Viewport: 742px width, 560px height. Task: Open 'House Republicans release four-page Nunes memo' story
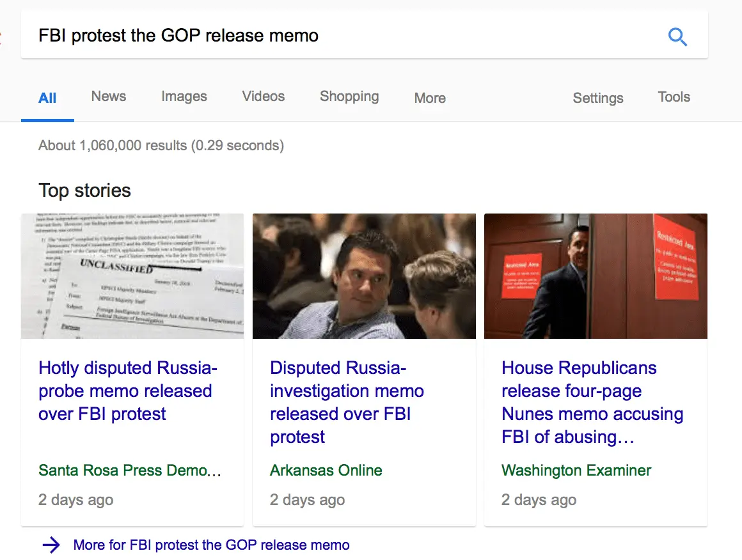coord(592,402)
